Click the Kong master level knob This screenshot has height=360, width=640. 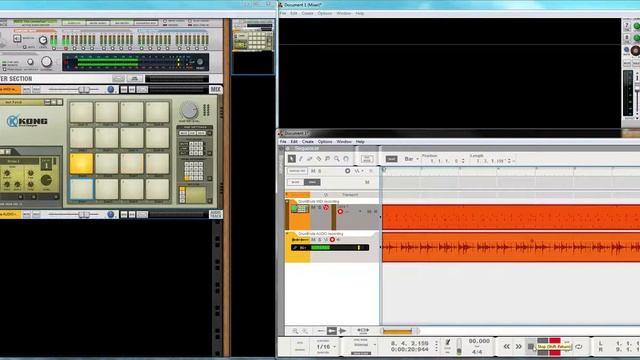click(189, 110)
